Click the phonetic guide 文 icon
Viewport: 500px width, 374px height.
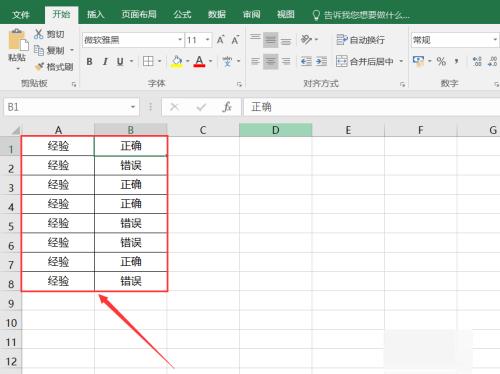[227, 61]
